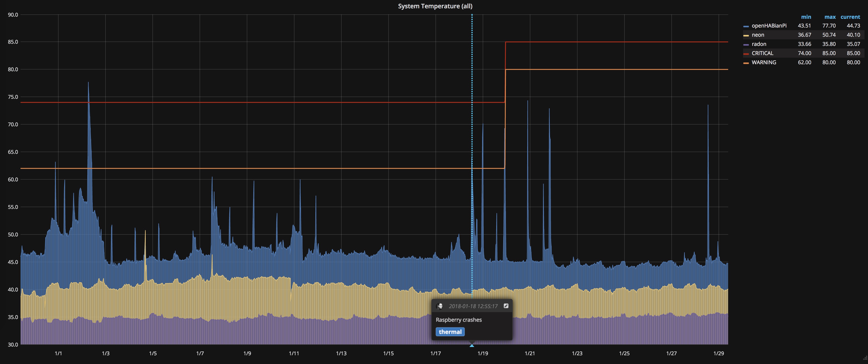Sort legend by the 'min' column
Screen dimensions: 868x364
(806, 17)
